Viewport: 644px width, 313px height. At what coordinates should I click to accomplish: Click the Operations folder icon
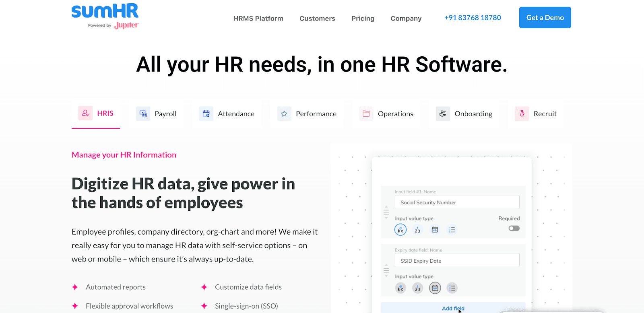[366, 114]
